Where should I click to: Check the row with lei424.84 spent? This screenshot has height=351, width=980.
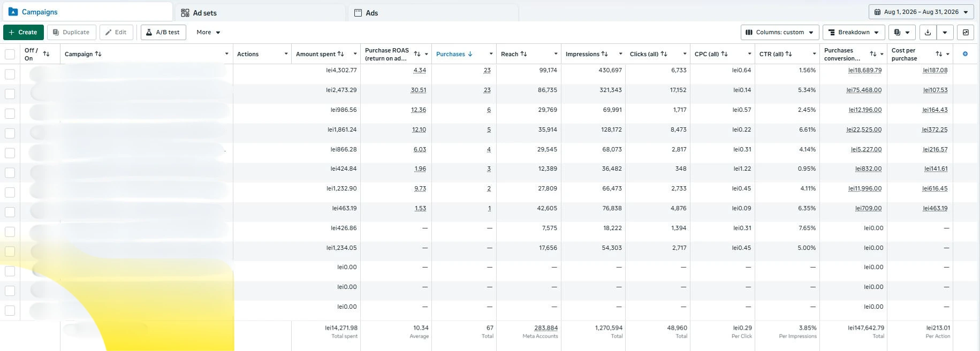click(x=10, y=172)
